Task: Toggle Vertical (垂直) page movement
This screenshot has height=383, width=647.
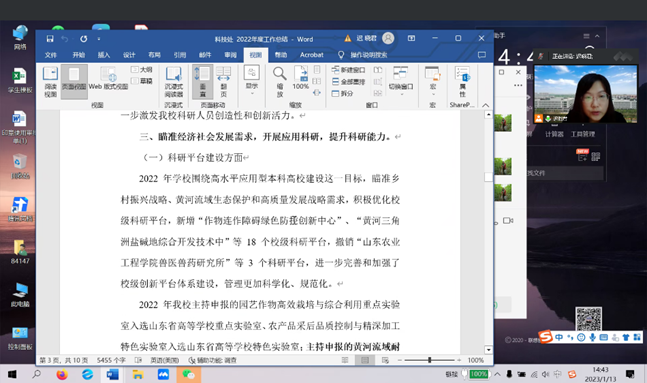Action: point(203,82)
